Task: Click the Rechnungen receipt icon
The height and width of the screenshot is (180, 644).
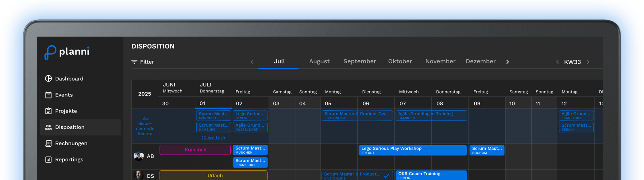Action: pyautogui.click(x=48, y=143)
